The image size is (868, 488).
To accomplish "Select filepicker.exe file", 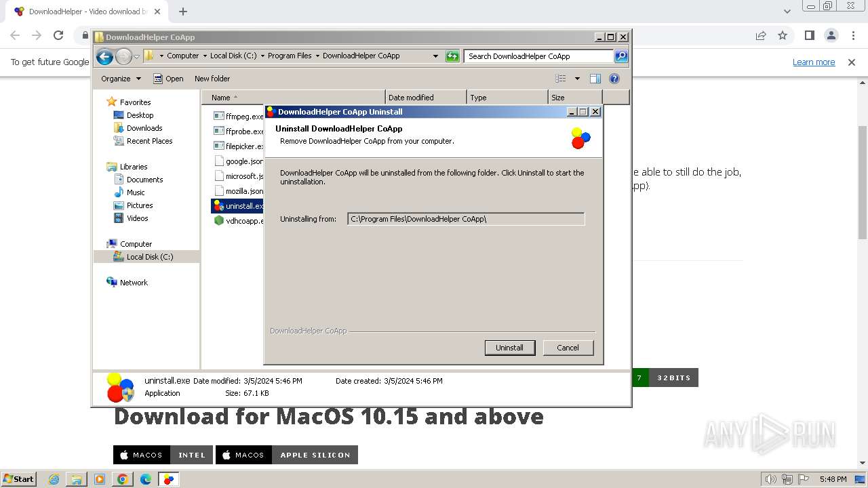I will (x=238, y=146).
